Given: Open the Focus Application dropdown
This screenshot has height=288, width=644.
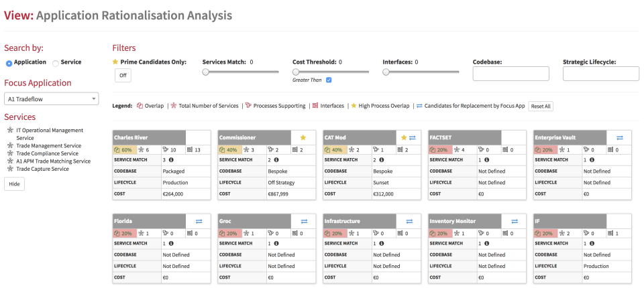Looking at the screenshot, I should [x=52, y=99].
